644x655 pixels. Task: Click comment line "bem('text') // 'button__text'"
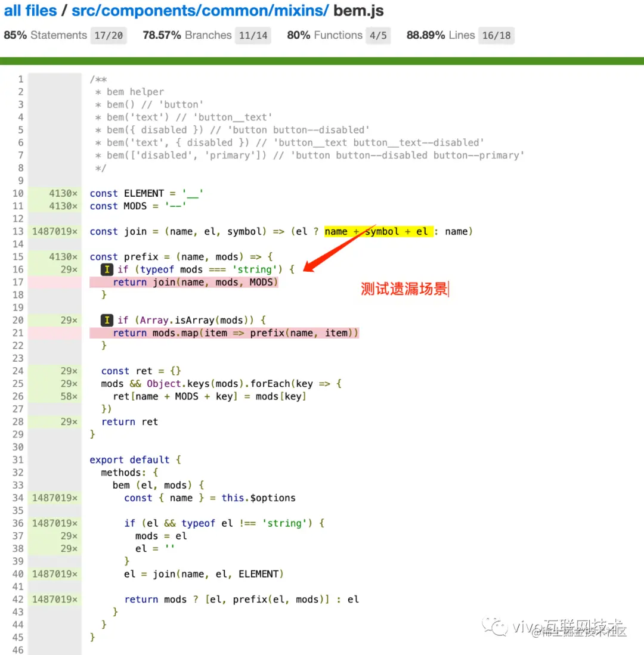coord(184,117)
